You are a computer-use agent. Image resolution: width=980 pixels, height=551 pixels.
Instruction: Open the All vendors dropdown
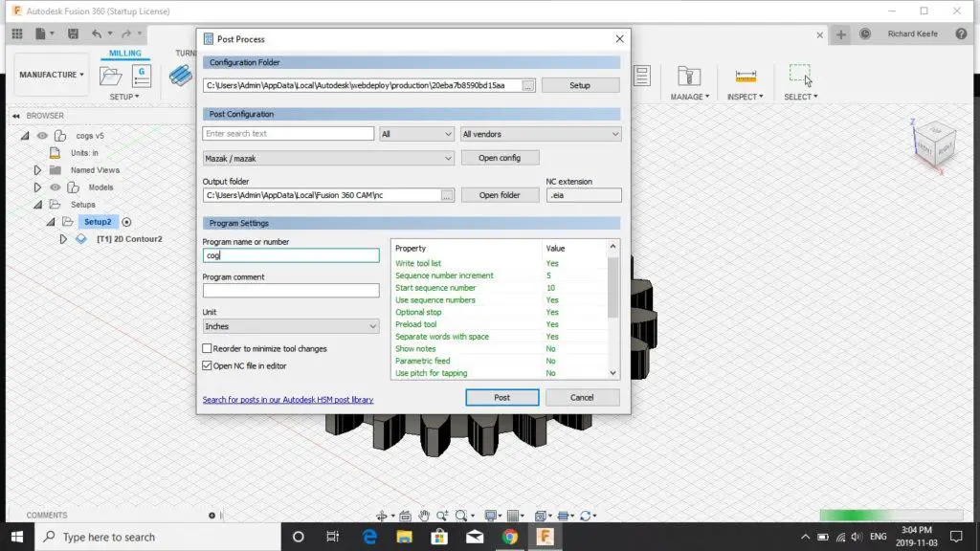coord(541,134)
